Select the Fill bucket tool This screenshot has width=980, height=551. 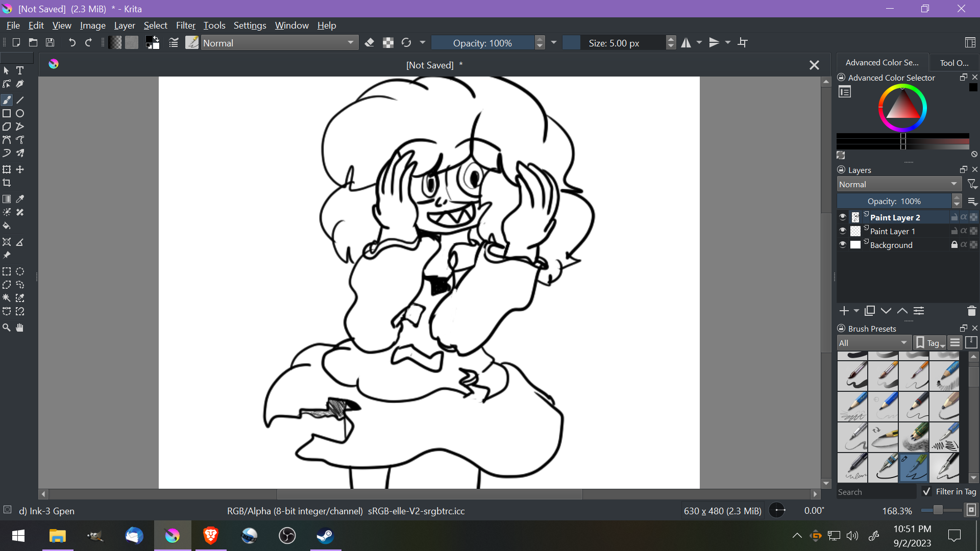pos(7,226)
